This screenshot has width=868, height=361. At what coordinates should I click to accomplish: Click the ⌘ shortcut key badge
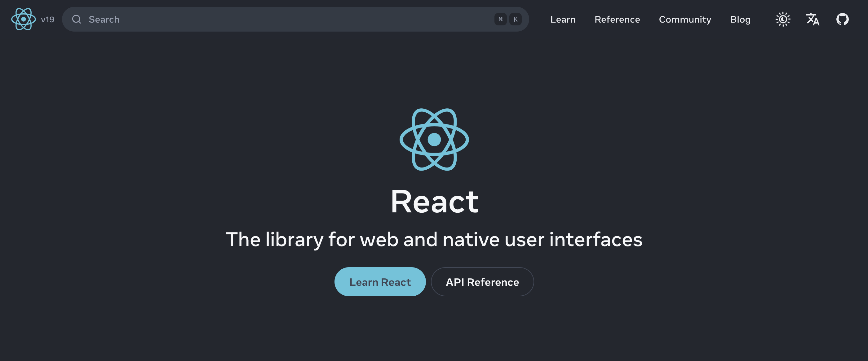coord(500,19)
